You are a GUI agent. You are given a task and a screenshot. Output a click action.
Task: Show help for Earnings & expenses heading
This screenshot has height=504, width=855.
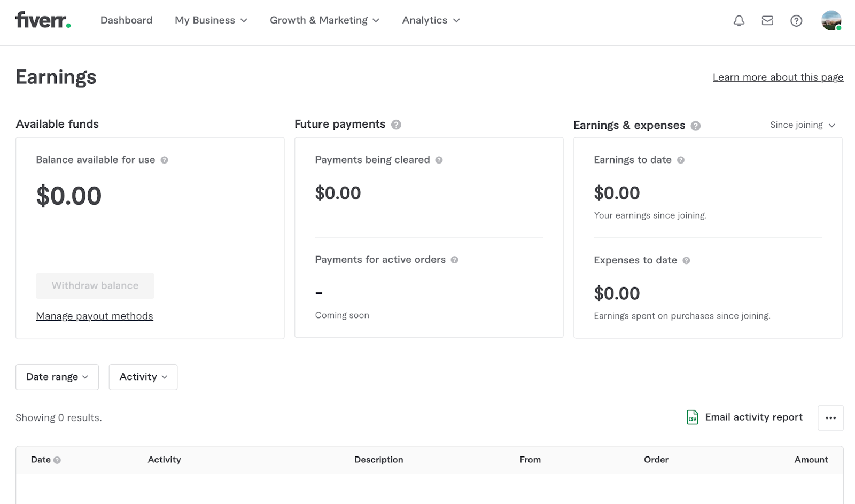(695, 126)
